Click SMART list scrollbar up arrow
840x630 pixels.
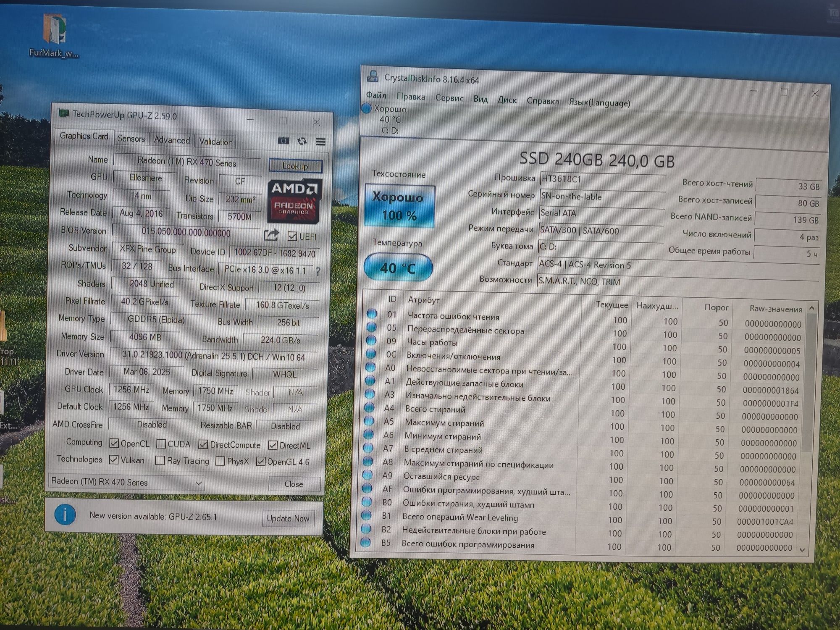(x=811, y=308)
